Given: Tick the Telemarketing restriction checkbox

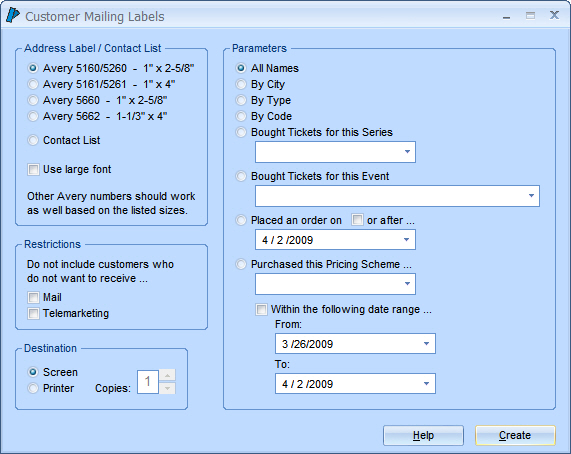Looking at the screenshot, I should [33, 313].
